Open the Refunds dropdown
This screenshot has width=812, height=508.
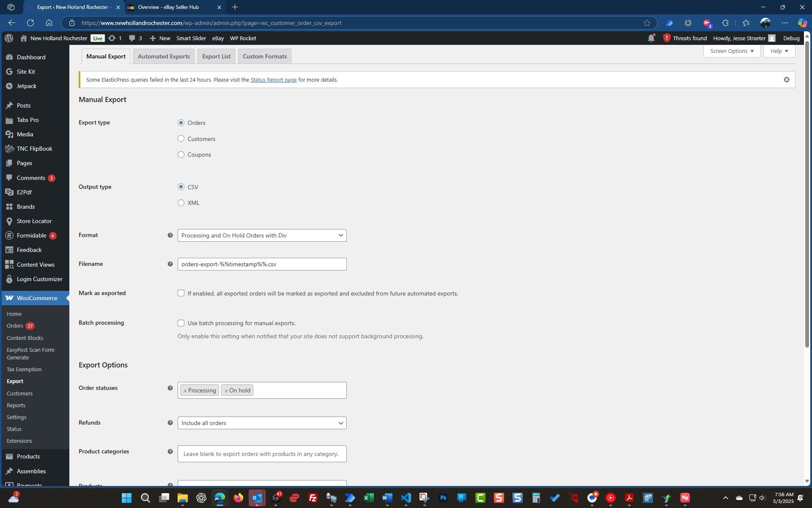(262, 423)
